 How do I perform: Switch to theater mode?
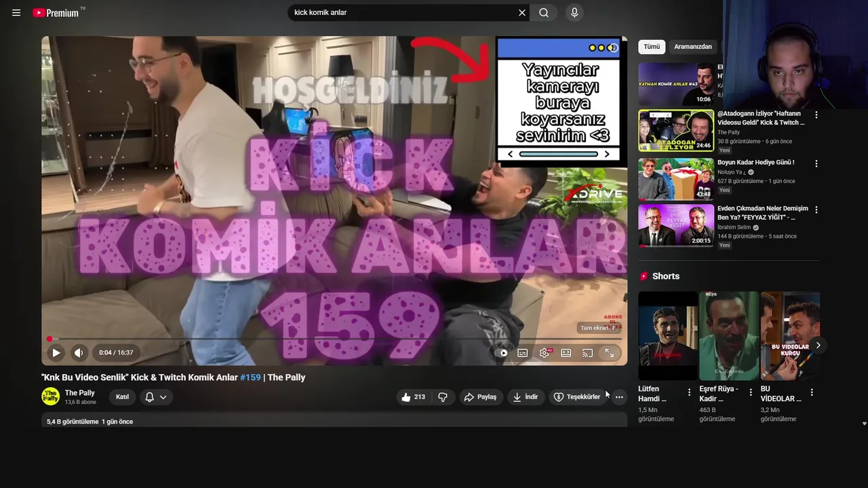click(x=566, y=352)
